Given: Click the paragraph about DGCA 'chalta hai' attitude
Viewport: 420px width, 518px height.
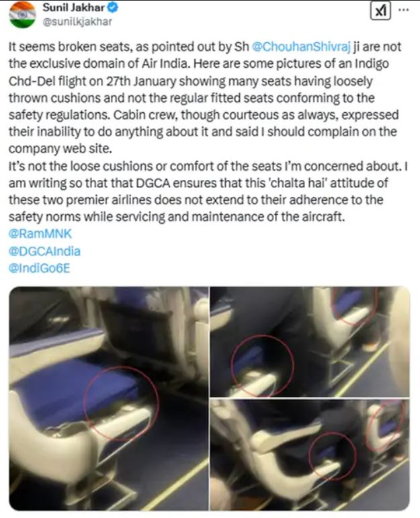Looking at the screenshot, I should point(208,191).
